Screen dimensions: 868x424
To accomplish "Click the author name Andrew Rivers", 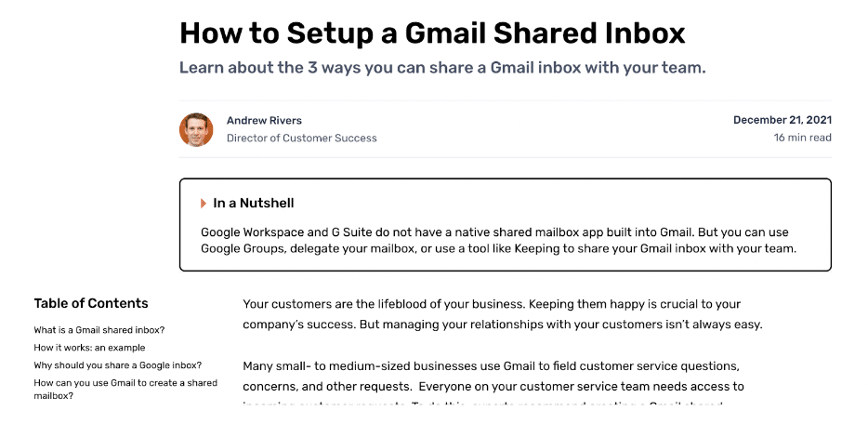I will point(264,121).
